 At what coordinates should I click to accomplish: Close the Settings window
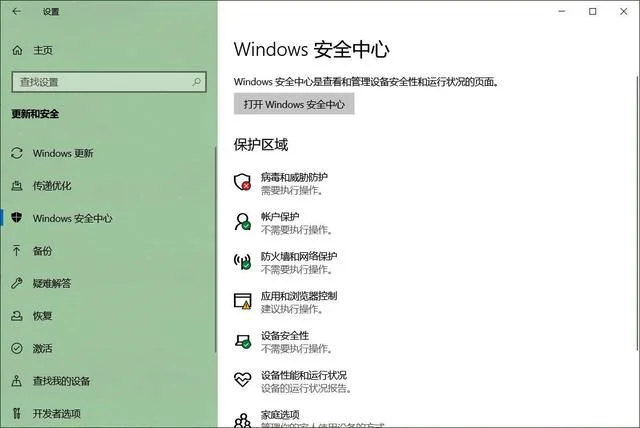click(624, 11)
